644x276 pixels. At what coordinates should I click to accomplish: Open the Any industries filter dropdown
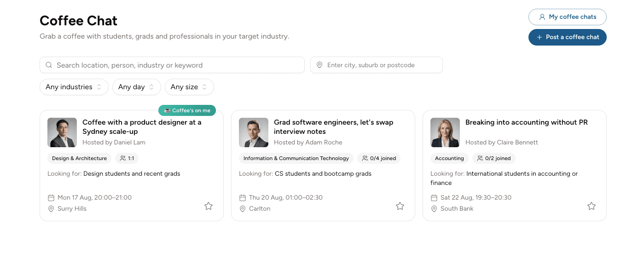click(x=74, y=87)
